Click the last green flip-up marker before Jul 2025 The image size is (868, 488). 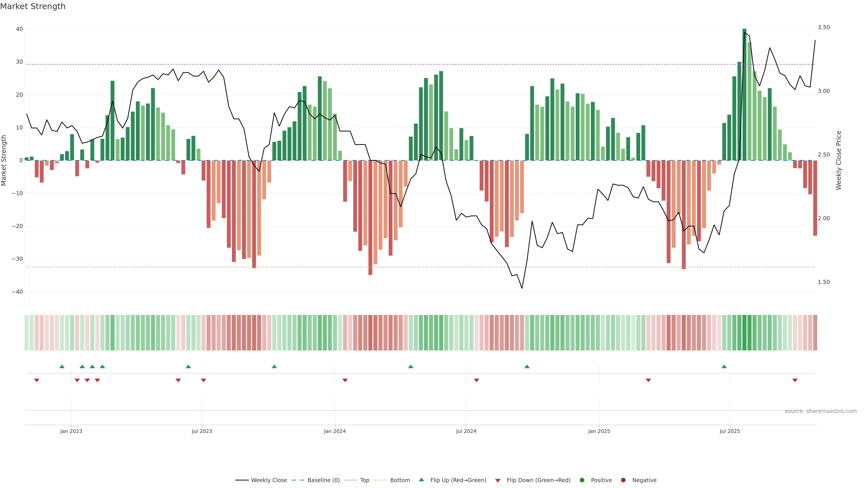(x=724, y=366)
